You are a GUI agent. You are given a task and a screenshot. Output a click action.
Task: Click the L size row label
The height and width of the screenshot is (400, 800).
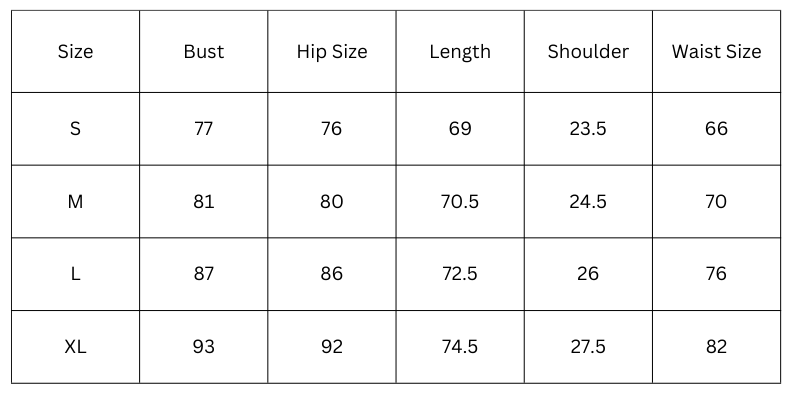click(x=75, y=274)
